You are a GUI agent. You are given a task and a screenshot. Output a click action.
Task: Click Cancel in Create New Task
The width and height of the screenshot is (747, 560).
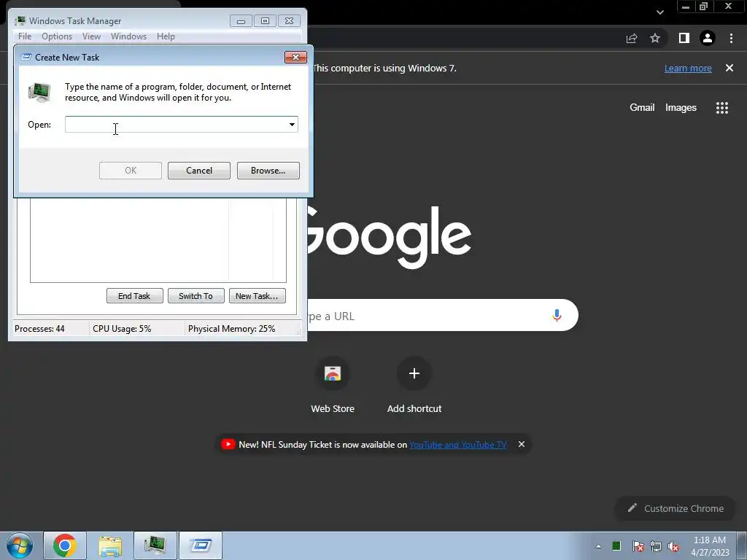tap(198, 171)
